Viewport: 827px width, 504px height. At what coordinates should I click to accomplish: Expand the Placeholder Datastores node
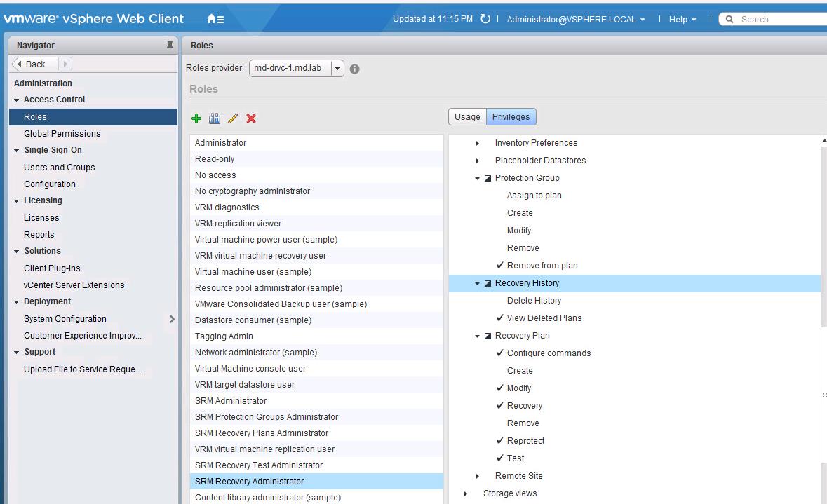click(477, 161)
